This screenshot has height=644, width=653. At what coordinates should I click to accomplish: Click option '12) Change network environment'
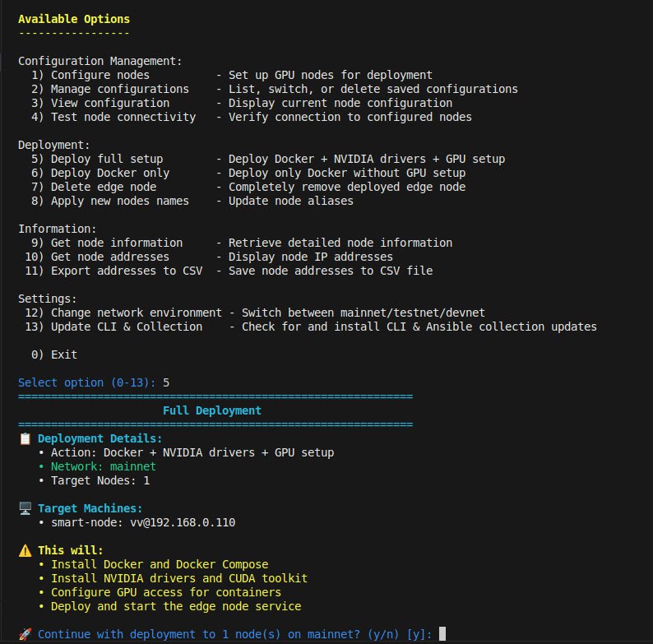(x=123, y=313)
